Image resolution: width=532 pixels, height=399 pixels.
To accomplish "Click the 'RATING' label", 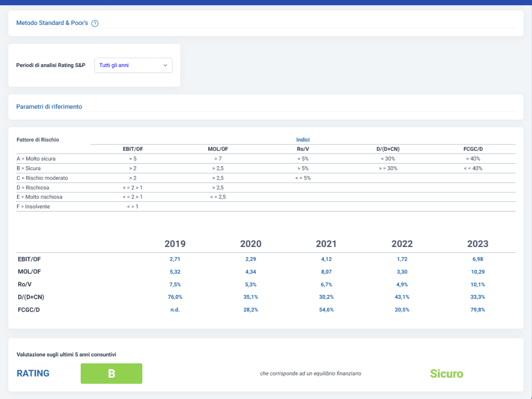I will tap(33, 373).
